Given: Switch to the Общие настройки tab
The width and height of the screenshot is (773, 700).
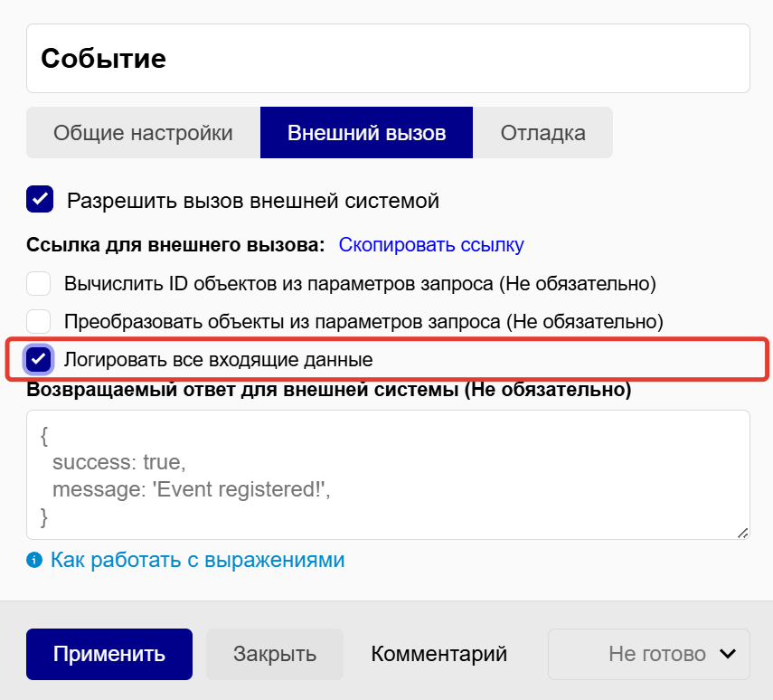Looking at the screenshot, I should coord(143,133).
